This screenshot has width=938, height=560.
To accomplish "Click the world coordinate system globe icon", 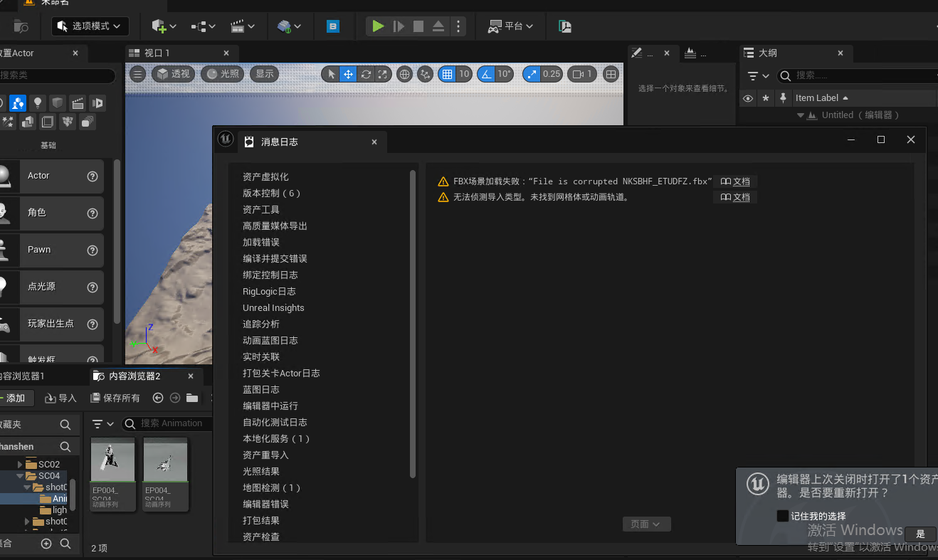I will click(x=404, y=74).
